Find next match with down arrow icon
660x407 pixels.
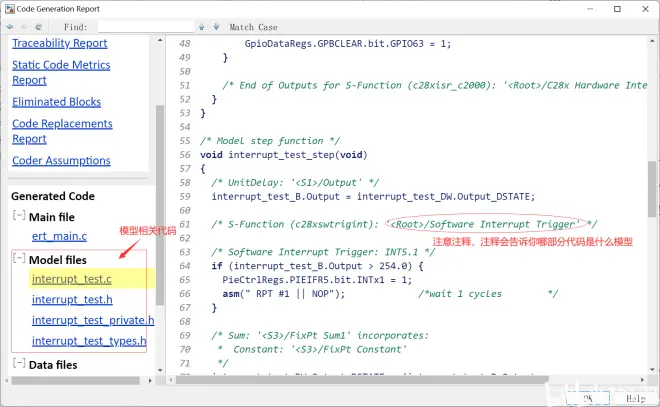[216, 27]
